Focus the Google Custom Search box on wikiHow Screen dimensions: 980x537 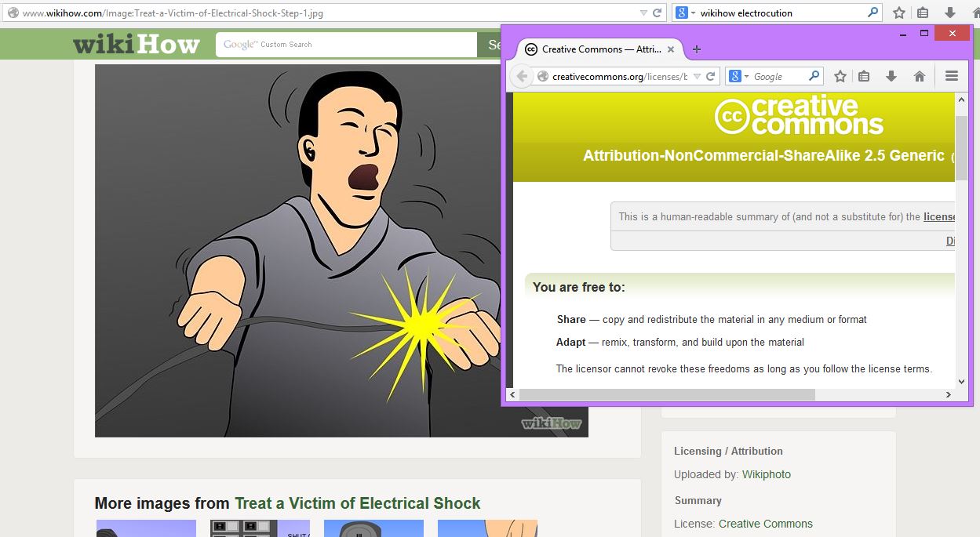(x=346, y=45)
